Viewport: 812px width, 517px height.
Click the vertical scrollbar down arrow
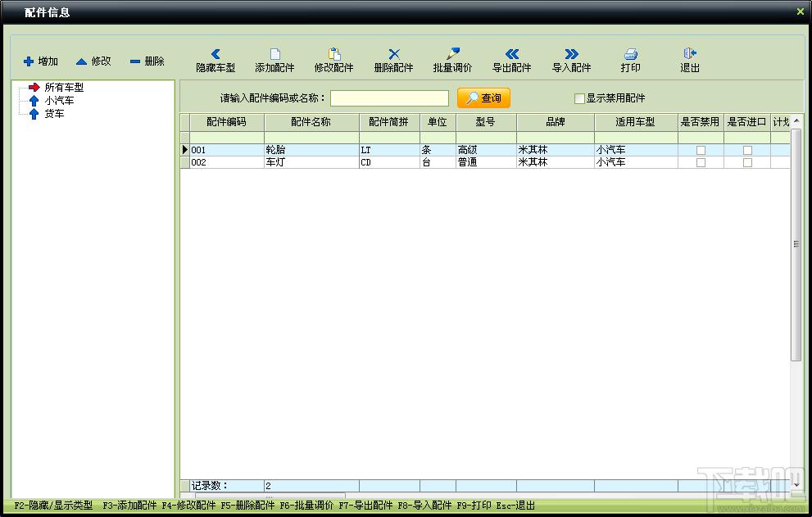click(x=796, y=485)
